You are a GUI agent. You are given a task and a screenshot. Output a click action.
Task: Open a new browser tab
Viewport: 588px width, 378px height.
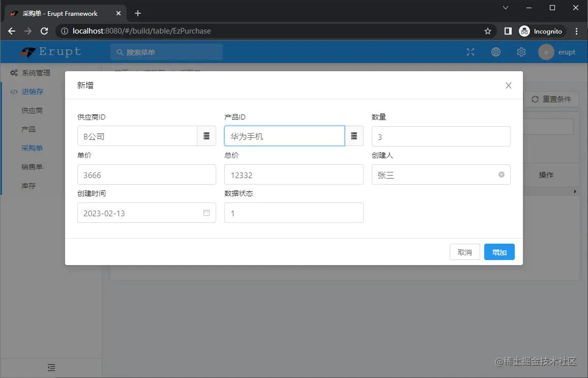[138, 14]
